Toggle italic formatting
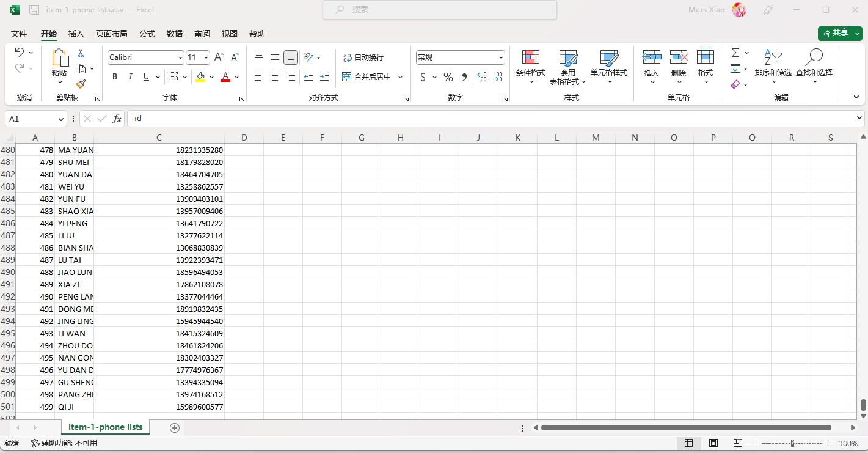The height and width of the screenshot is (453, 868). point(130,77)
